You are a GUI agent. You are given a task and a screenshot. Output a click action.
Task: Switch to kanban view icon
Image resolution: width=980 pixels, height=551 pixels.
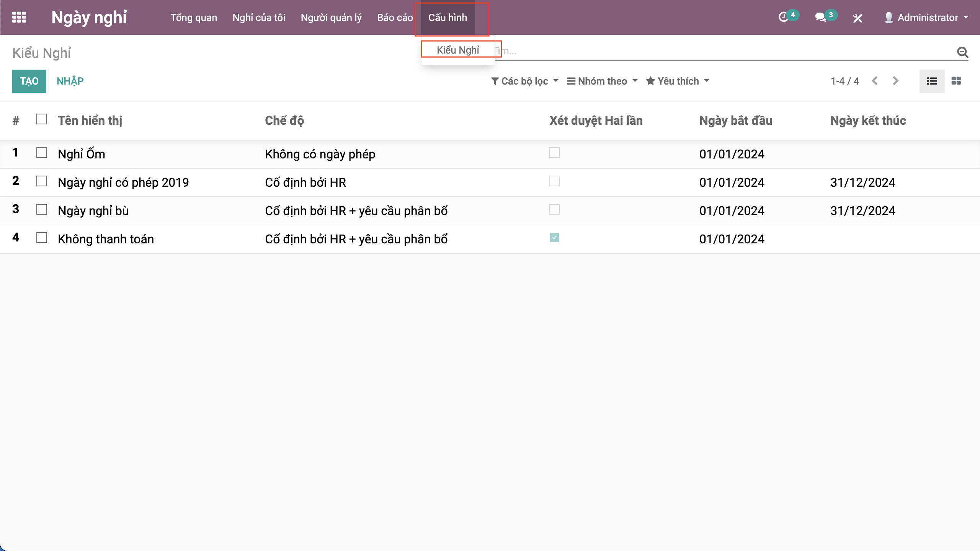click(x=956, y=81)
